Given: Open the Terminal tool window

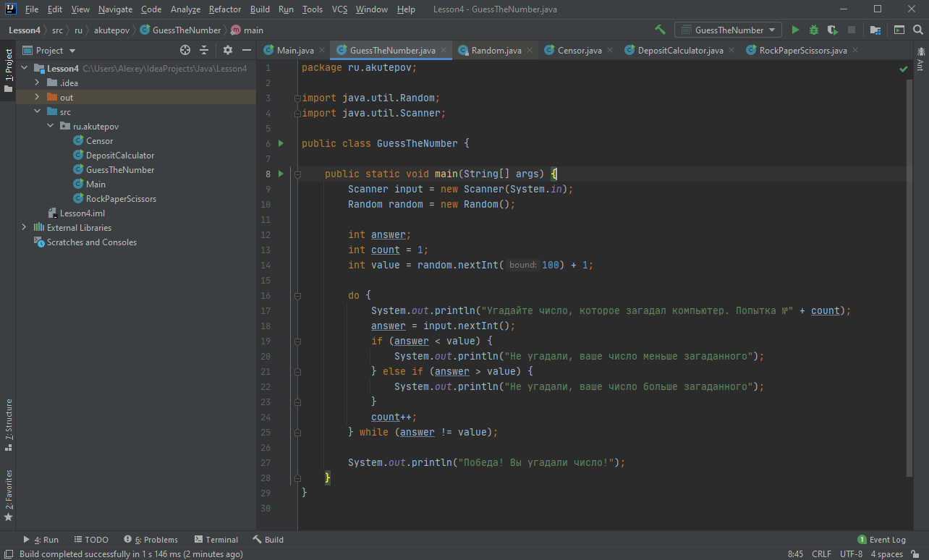Looking at the screenshot, I should tap(216, 540).
